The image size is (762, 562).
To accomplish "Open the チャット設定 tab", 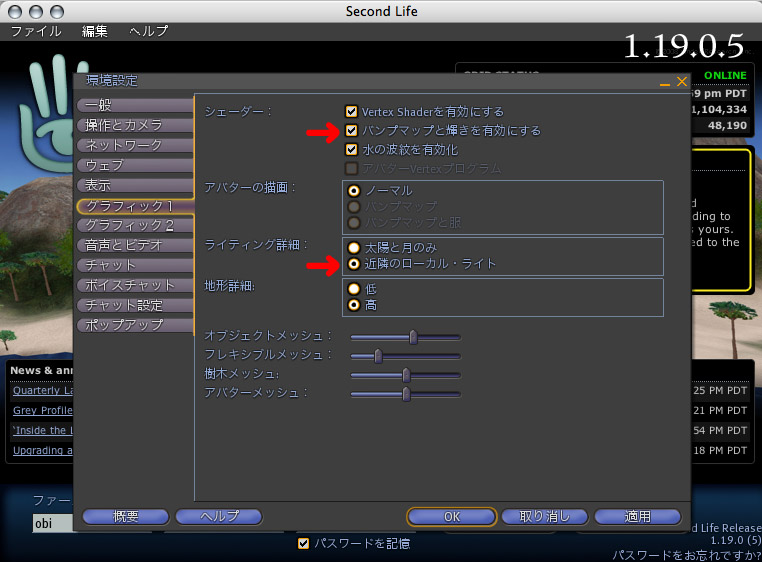I will pos(135,305).
